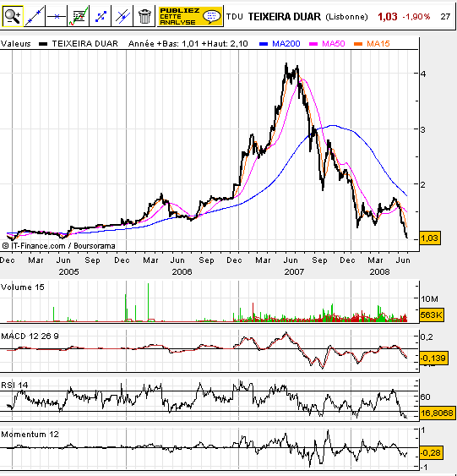The image size is (457, 476).
Task: Click the price axis label 3
Action: (x=423, y=129)
